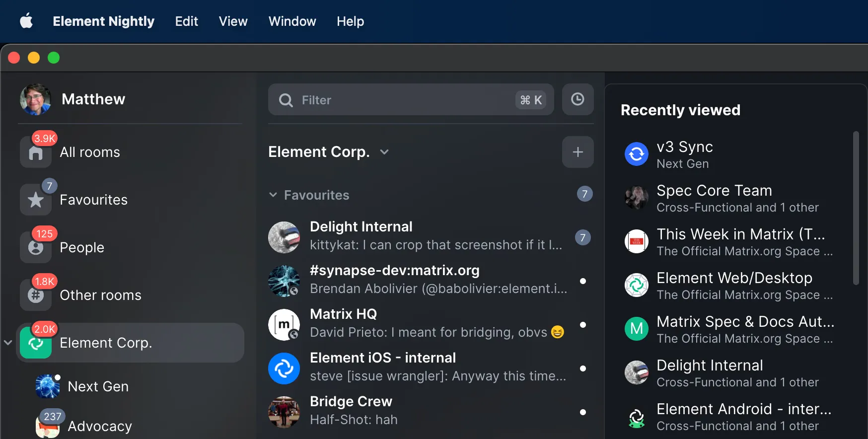Image resolution: width=868 pixels, height=439 pixels.
Task: Open recently viewed rooms clock button
Action: 578,99
